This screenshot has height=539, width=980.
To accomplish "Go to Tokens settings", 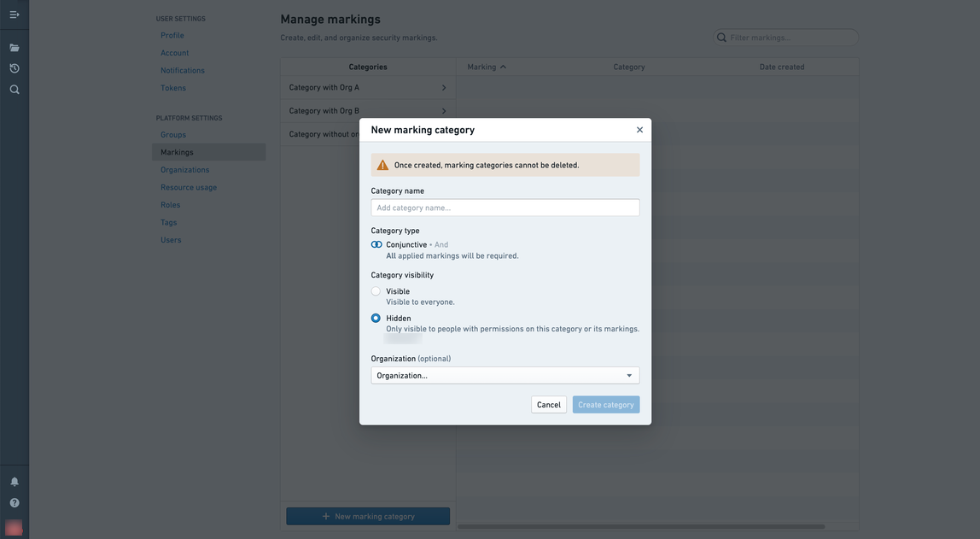I will coord(173,87).
